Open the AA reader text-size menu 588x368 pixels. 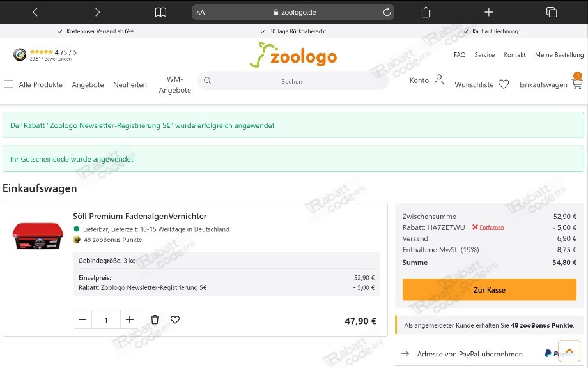[201, 12]
